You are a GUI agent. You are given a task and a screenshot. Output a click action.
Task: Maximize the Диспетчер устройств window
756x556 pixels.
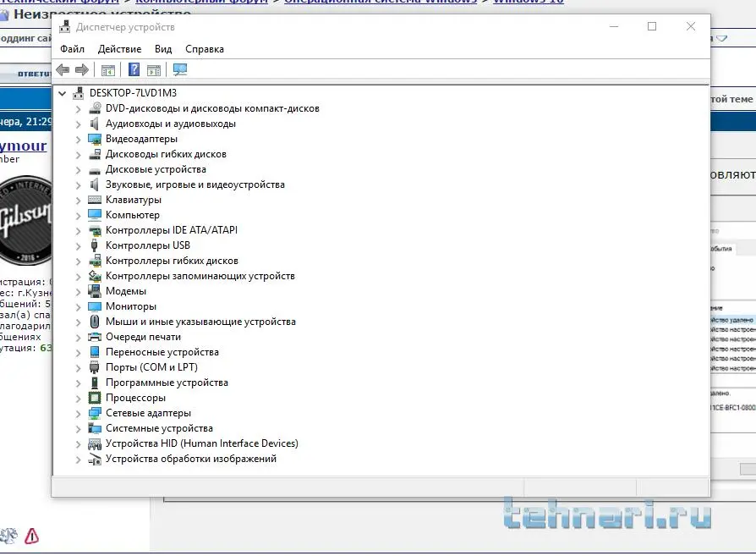coord(652,26)
